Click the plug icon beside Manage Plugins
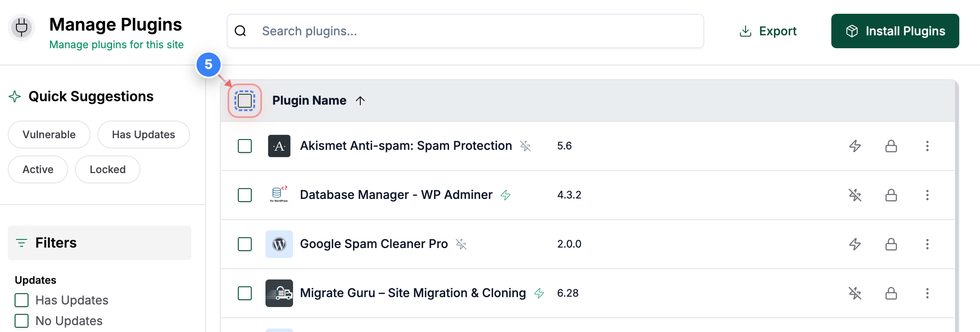Image resolution: width=980 pixels, height=332 pixels. click(22, 28)
